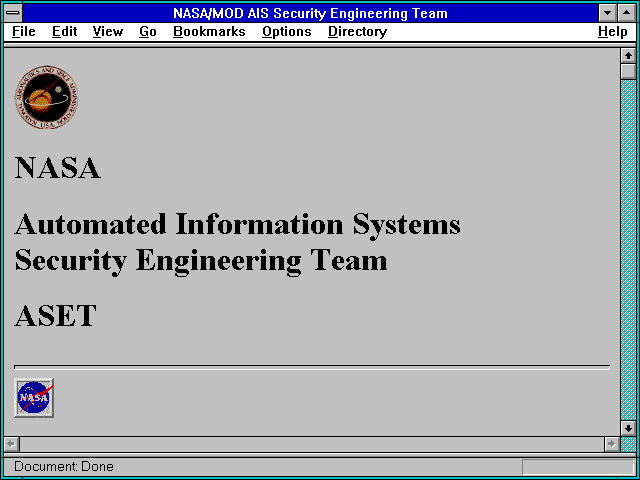640x480 pixels.
Task: Click the vertical scrollbar track below thumb
Action: 628,250
